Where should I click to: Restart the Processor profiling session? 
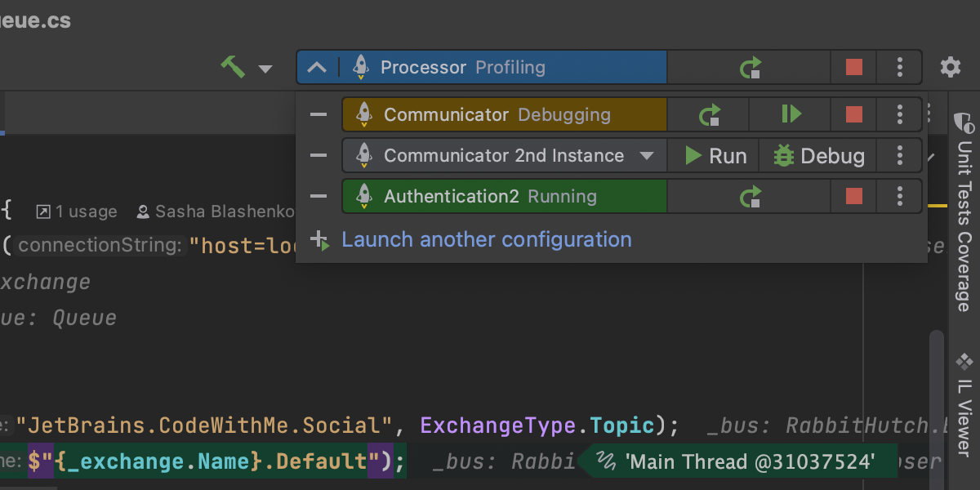751,67
